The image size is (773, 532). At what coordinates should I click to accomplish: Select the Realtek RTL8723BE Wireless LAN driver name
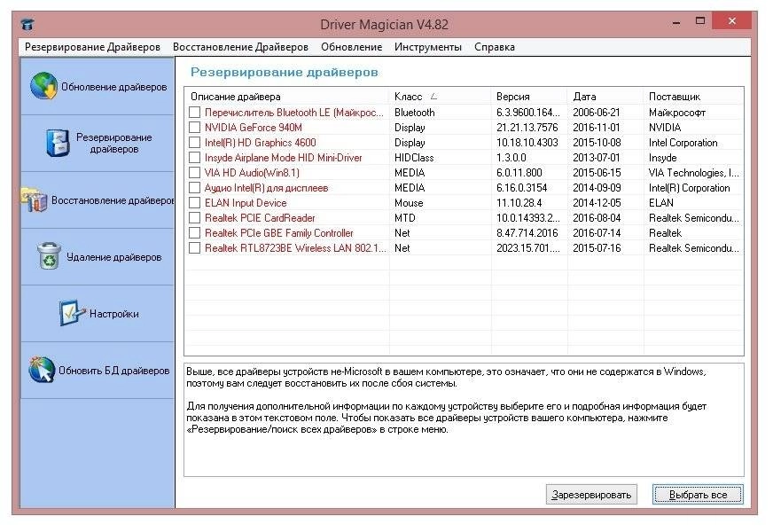pyautogui.click(x=295, y=248)
